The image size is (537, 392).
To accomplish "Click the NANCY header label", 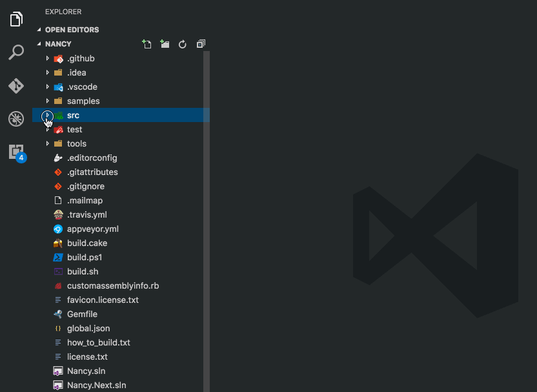I will point(58,44).
